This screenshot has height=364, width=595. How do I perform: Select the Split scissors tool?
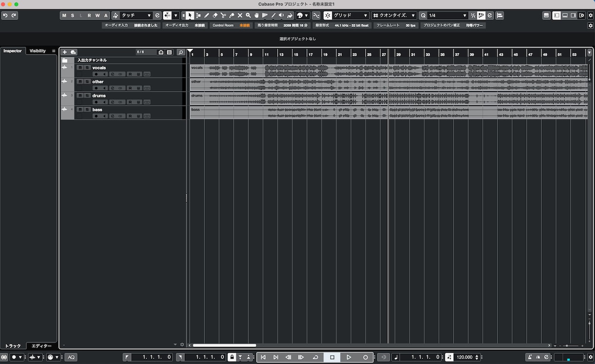click(223, 16)
